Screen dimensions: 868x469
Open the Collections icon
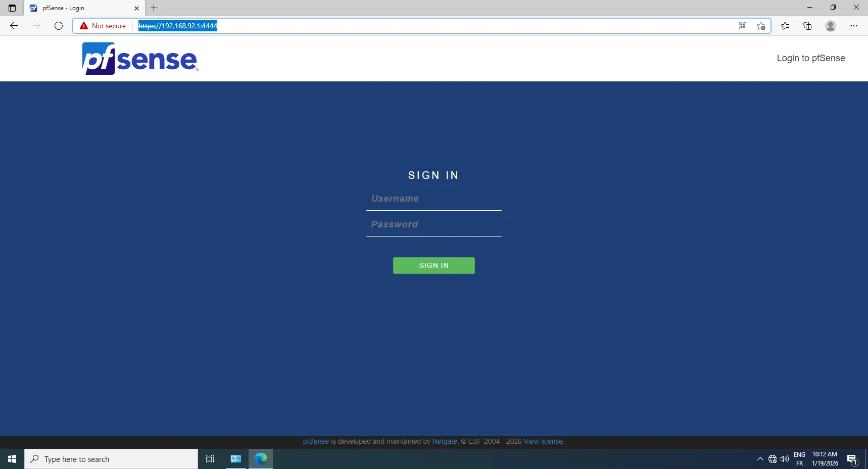(807, 26)
